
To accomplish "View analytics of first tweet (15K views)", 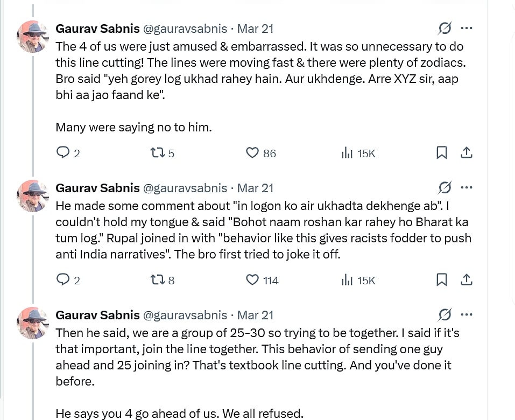I will pos(347,153).
